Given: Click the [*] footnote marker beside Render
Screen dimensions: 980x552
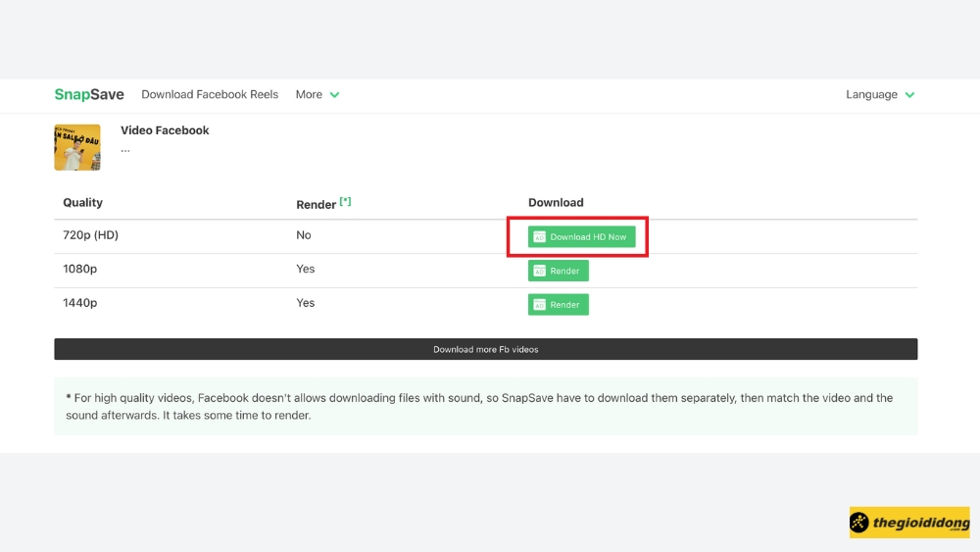Looking at the screenshot, I should click(x=345, y=202).
